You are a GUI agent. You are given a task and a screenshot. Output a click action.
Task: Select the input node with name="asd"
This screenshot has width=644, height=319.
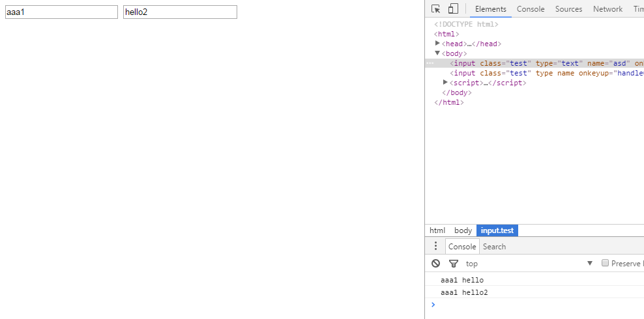click(534, 63)
